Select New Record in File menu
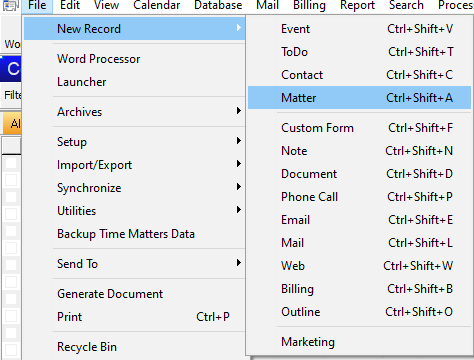 pyautogui.click(x=135, y=29)
